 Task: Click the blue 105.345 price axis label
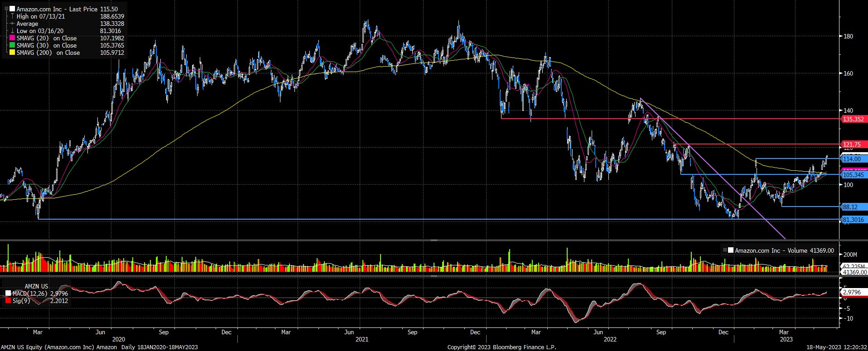point(854,174)
